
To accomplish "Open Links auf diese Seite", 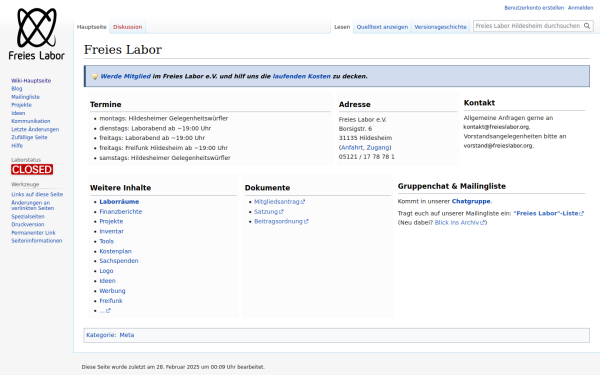I will [37, 194].
